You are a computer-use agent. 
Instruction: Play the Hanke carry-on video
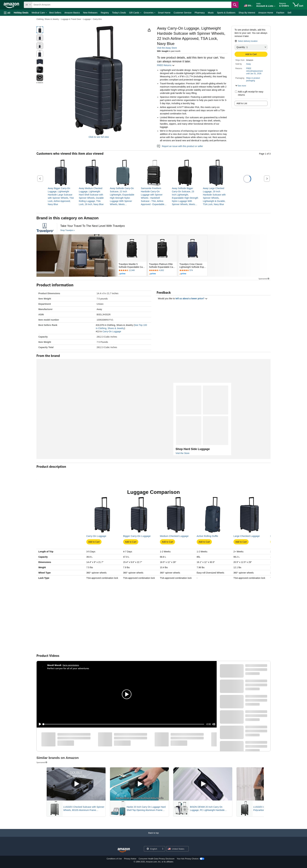[x=139, y=784]
